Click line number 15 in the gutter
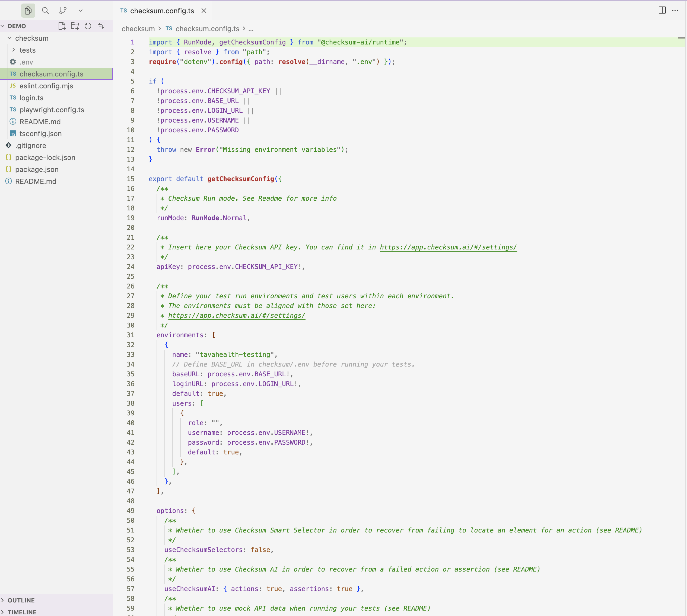The width and height of the screenshot is (687, 616). (131, 179)
